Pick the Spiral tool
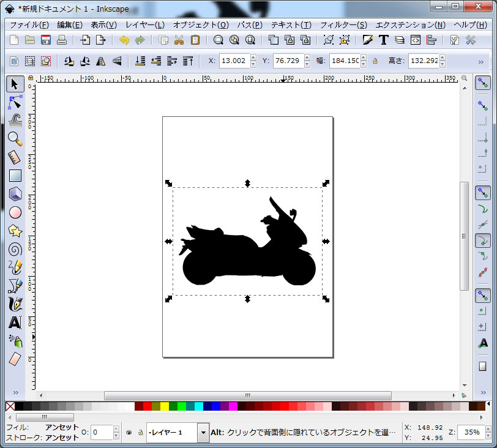The height and width of the screenshot is (448, 497). tap(15, 249)
